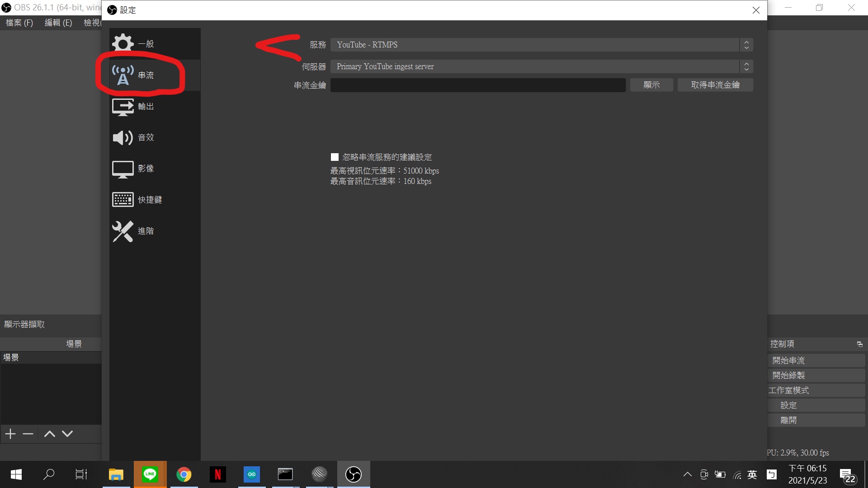The image size is (868, 488).
Task: Click the Meet Now tray icon
Action: [x=704, y=474]
